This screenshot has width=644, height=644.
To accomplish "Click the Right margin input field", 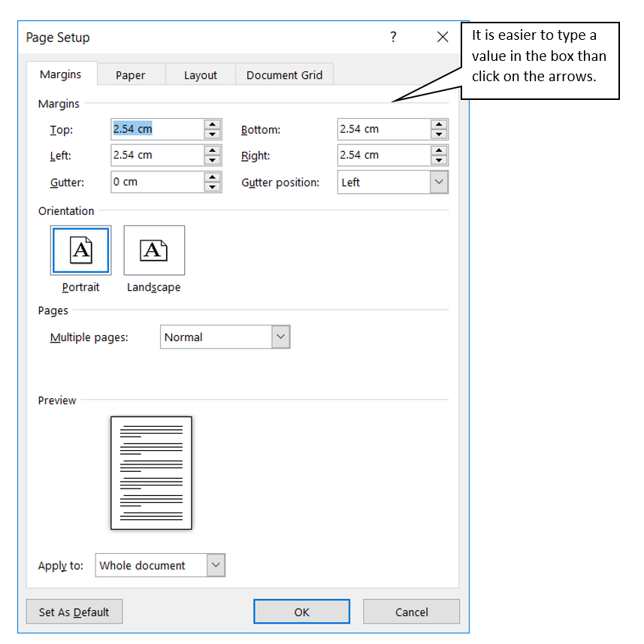I will click(384, 156).
